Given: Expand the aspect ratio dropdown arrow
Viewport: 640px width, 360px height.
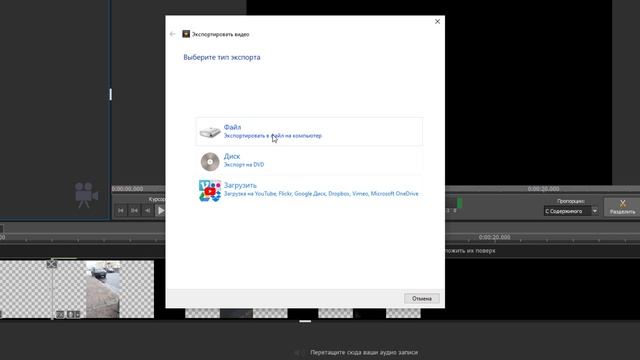Looking at the screenshot, I should tap(595, 211).
